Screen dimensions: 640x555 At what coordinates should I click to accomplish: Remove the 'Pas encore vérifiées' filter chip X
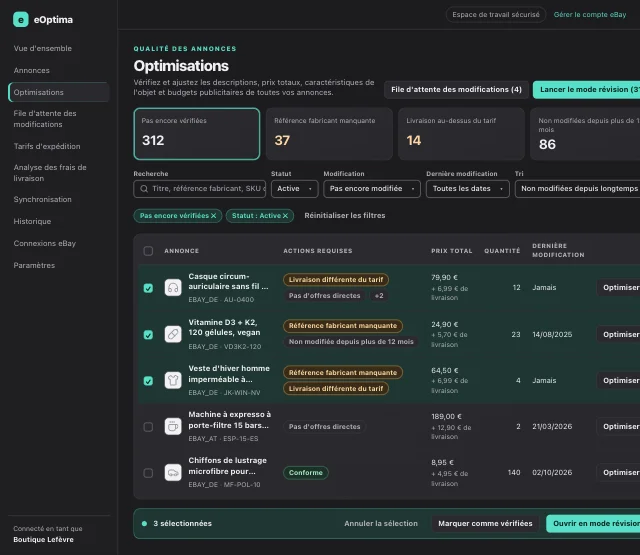tap(213, 215)
